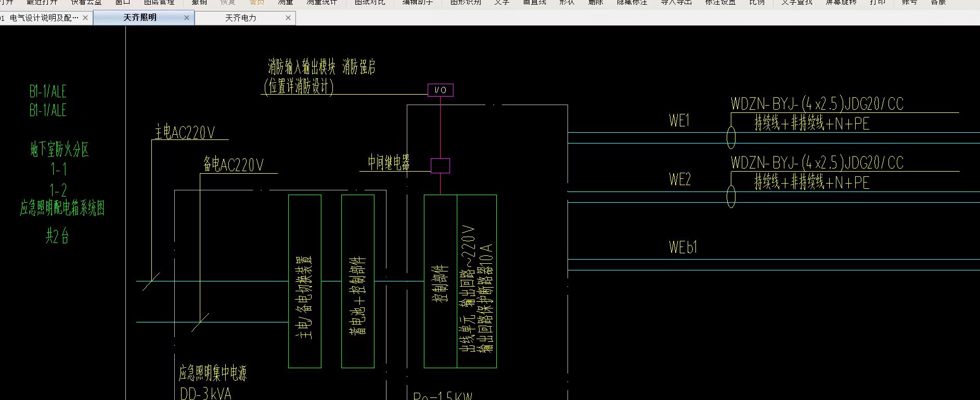Click the WE1 circuit label

(x=679, y=121)
